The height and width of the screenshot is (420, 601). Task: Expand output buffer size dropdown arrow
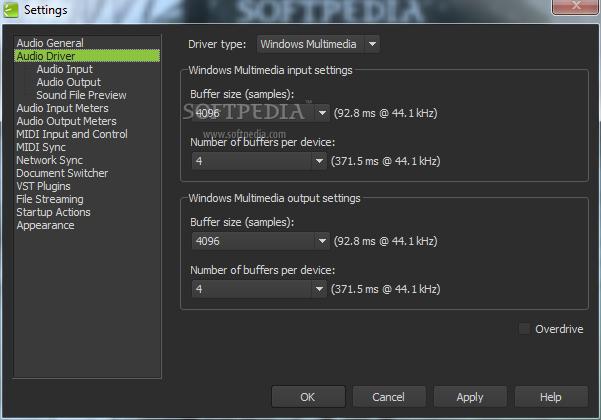coord(322,241)
